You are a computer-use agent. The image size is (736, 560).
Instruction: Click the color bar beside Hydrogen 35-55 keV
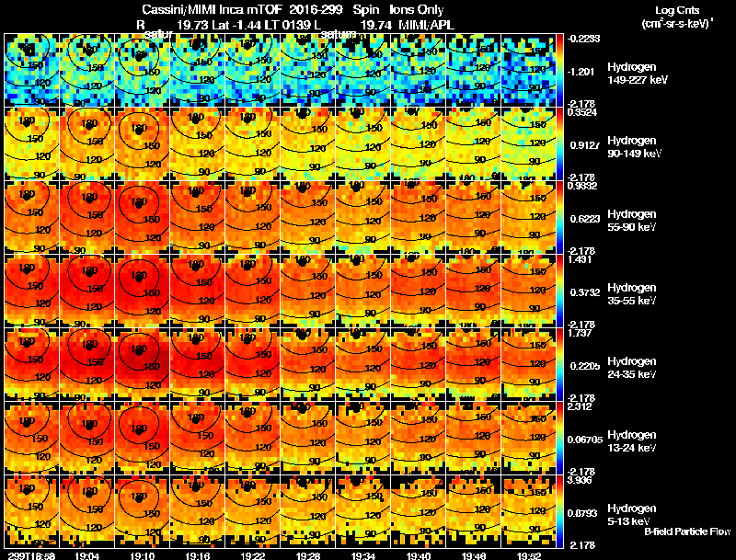tap(559, 291)
